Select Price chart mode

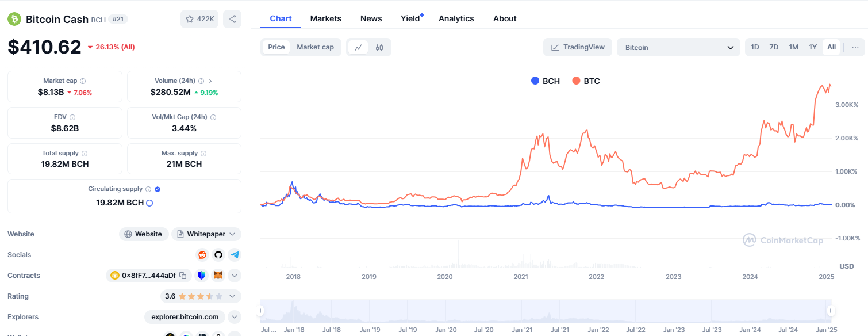click(x=276, y=47)
